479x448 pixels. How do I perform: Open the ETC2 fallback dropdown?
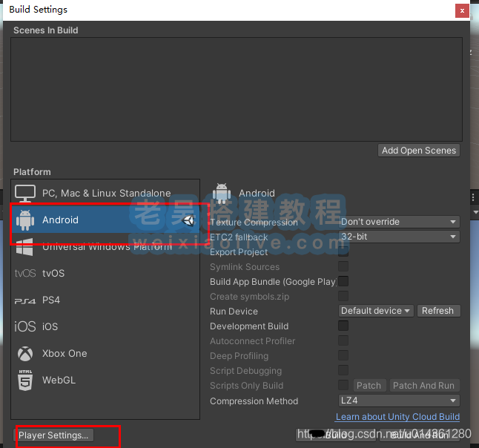(x=399, y=237)
